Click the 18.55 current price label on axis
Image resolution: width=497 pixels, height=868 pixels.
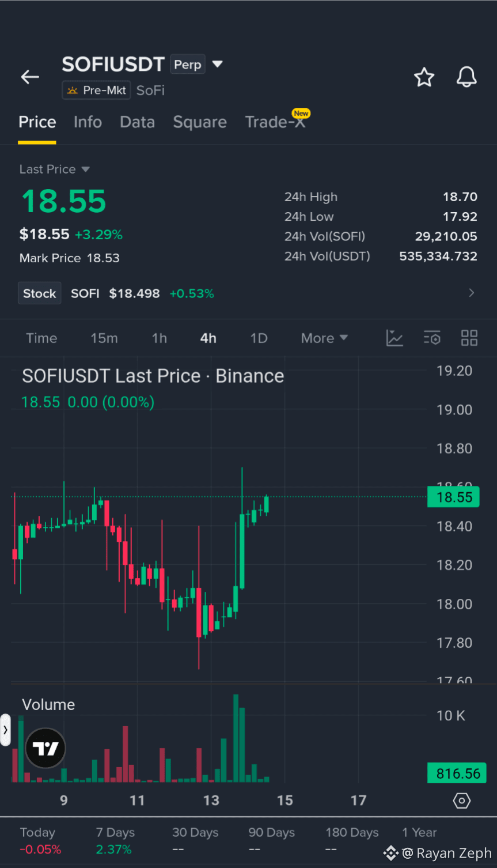[x=453, y=497]
